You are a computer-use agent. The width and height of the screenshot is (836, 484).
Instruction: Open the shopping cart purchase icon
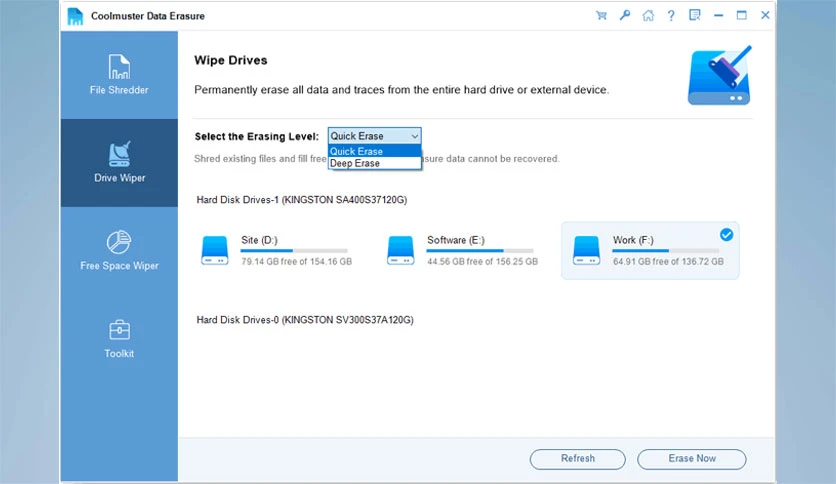point(601,15)
